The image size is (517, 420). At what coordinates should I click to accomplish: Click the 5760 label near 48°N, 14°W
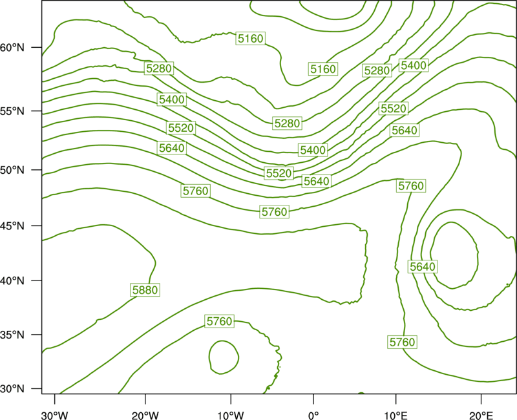196,191
